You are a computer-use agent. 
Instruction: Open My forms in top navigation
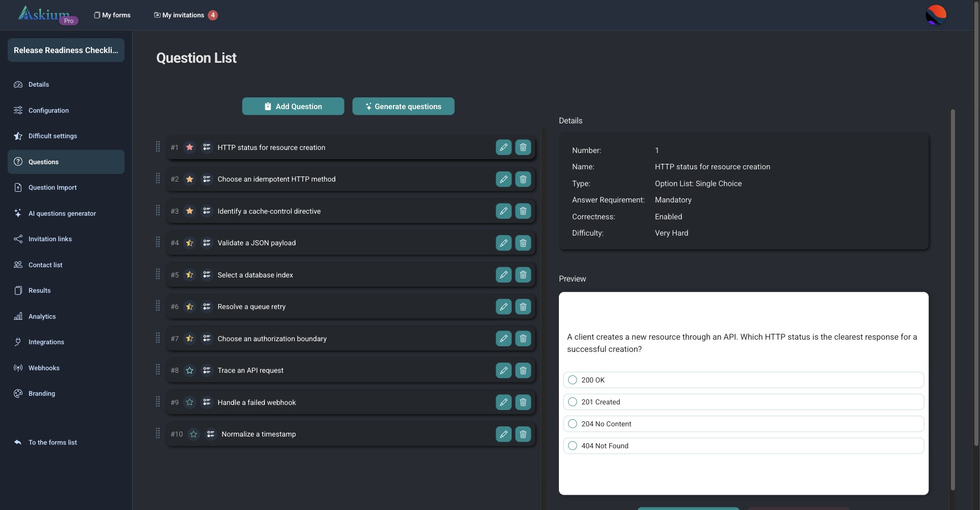pos(112,15)
